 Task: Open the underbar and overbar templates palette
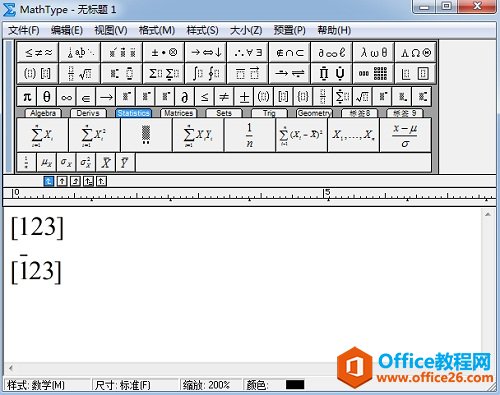[248, 73]
